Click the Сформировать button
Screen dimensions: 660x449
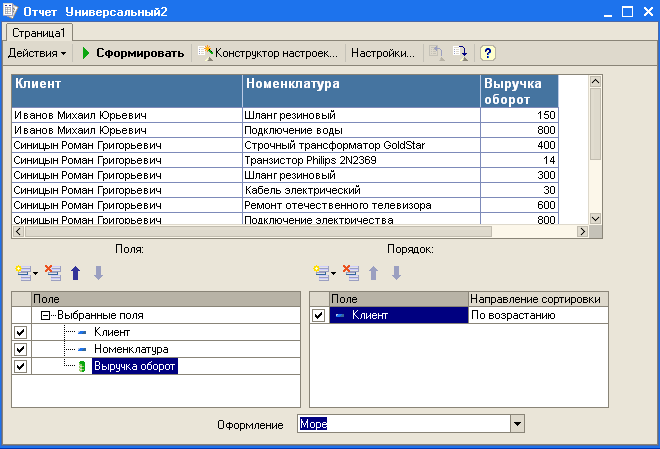133,52
